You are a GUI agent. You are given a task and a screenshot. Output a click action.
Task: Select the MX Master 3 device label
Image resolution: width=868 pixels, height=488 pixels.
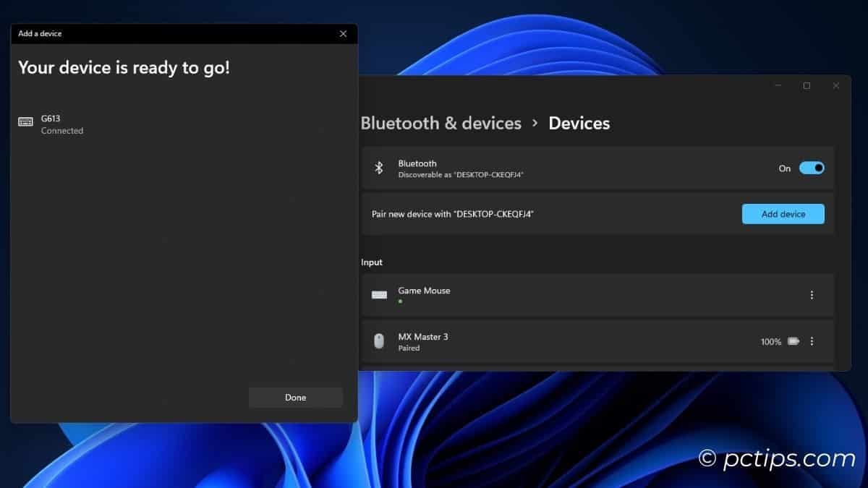point(423,337)
